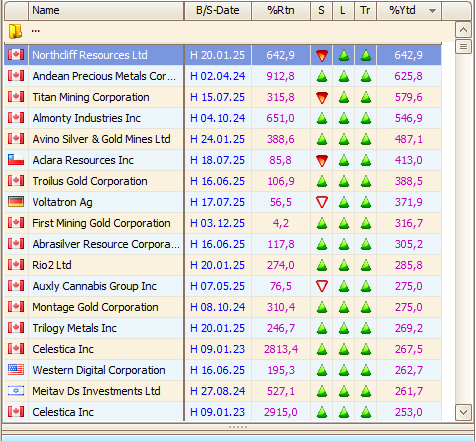Click the Germany flag beside Voltatron Ag
The image size is (476, 441).
pos(16,202)
